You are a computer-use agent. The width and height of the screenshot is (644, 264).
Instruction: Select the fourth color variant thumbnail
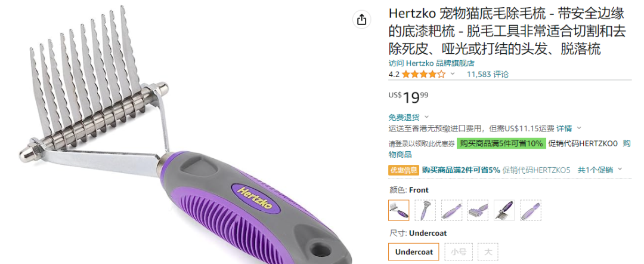point(478,210)
